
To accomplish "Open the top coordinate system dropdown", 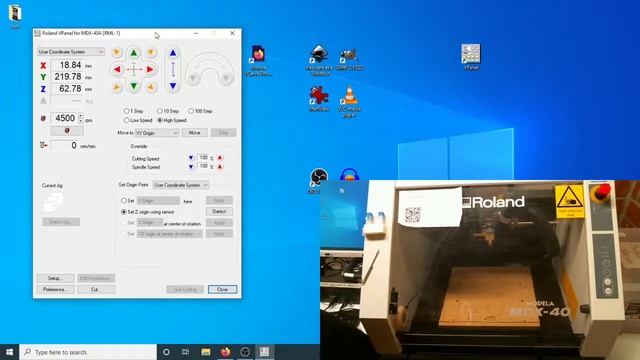I will [x=71, y=52].
